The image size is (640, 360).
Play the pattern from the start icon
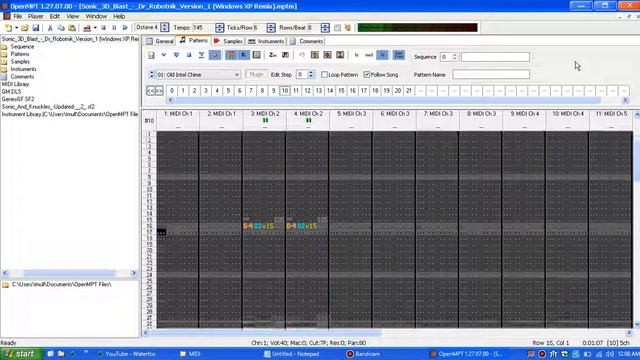[176, 55]
